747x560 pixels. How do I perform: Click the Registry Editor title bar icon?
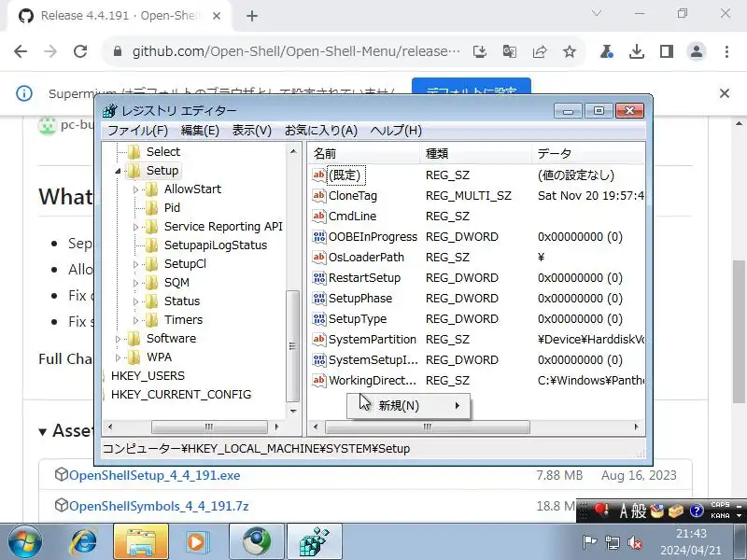pyautogui.click(x=110, y=111)
